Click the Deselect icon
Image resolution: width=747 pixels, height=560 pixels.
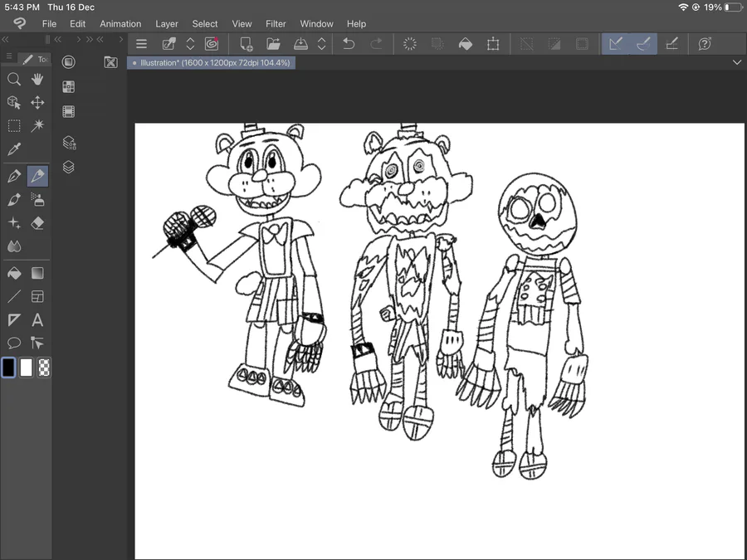tap(526, 44)
